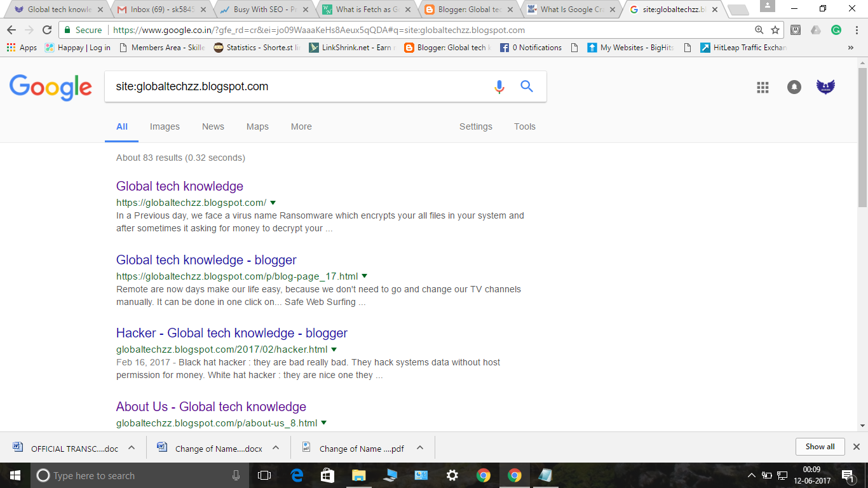The height and width of the screenshot is (488, 868).
Task: Switch to the News results tab
Action: tap(213, 126)
